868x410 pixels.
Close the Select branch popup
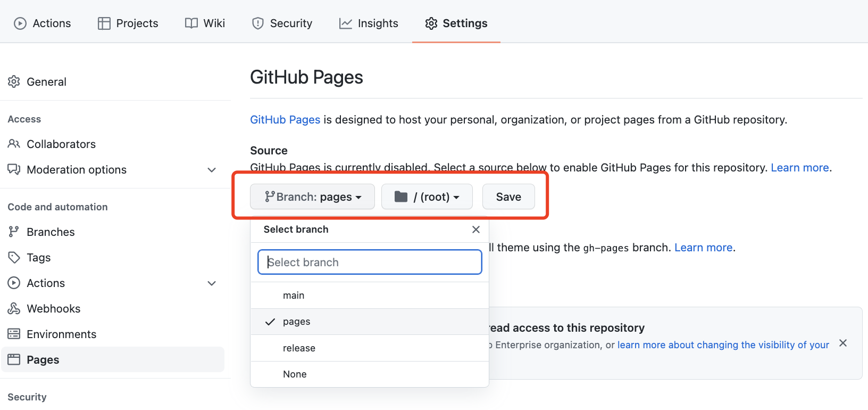point(476,229)
